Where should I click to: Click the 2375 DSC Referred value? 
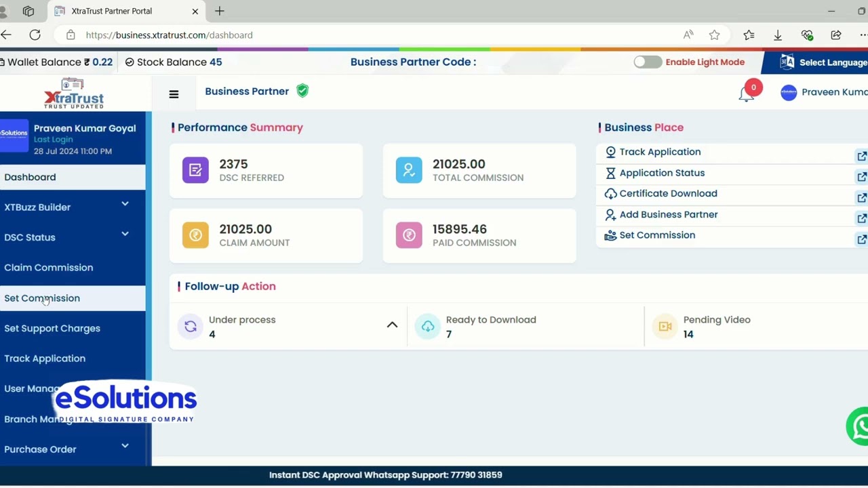pyautogui.click(x=233, y=164)
